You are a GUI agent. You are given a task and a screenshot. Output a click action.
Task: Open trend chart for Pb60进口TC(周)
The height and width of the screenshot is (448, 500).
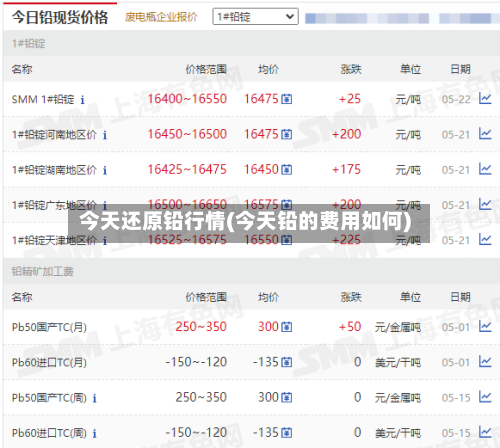coord(485,432)
